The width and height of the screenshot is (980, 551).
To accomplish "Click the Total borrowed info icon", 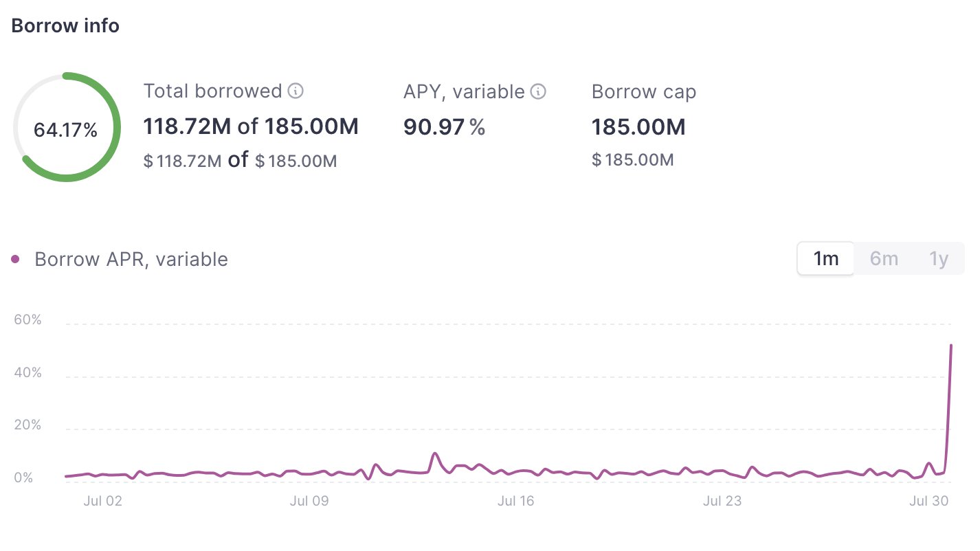I will [296, 91].
